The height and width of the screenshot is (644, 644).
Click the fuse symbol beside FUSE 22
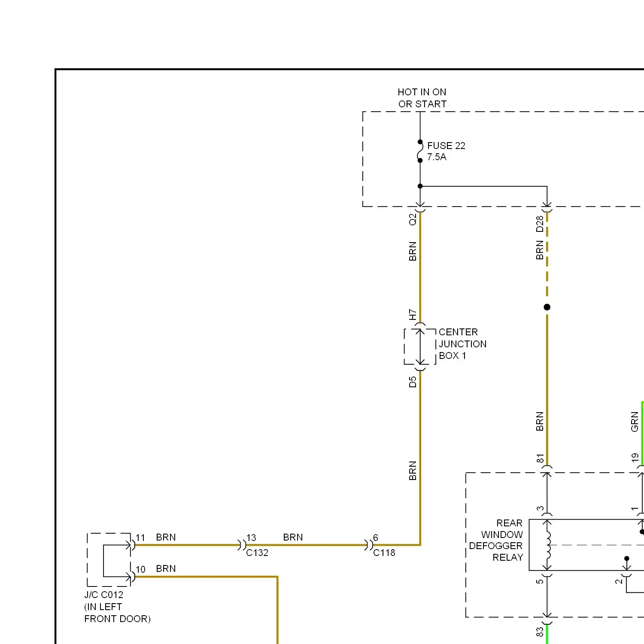(420, 151)
